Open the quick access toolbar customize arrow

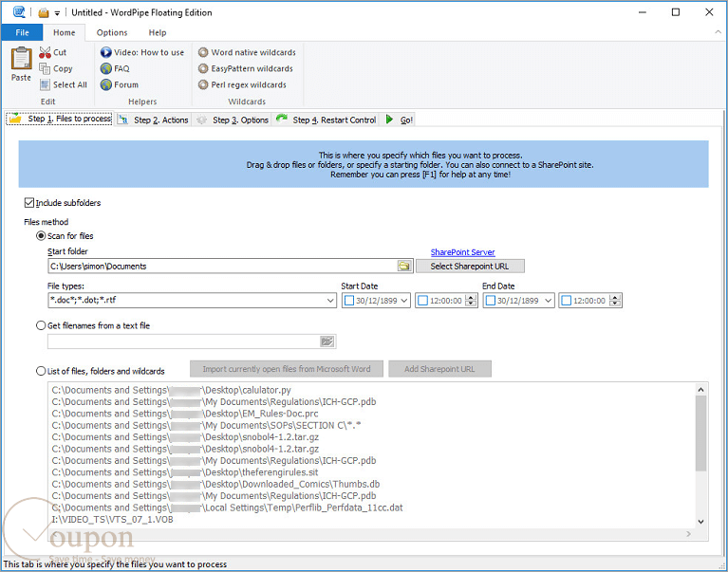[57, 13]
